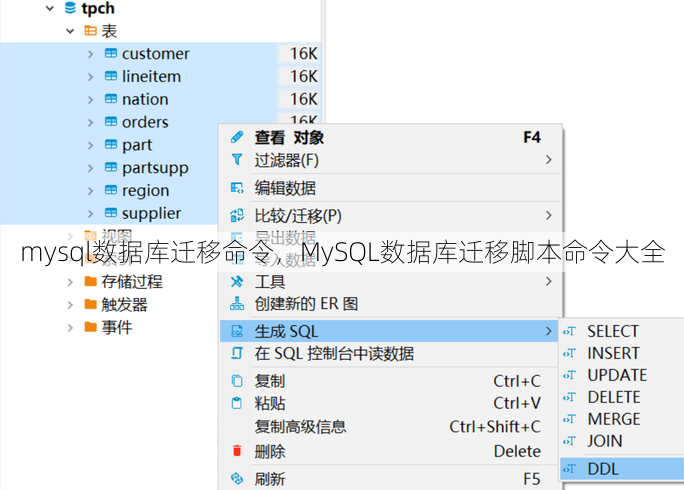The height and width of the screenshot is (490, 684).
Task: Expand the orders table node
Action: point(91,122)
